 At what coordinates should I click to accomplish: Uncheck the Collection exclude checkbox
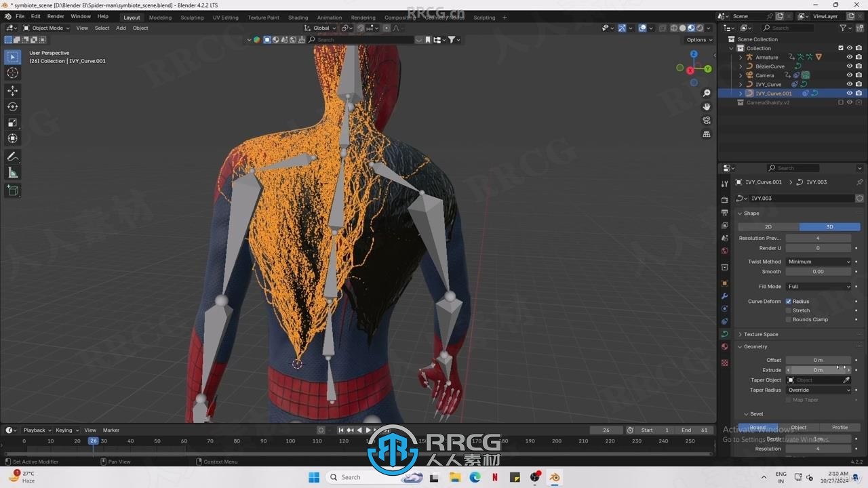(841, 48)
